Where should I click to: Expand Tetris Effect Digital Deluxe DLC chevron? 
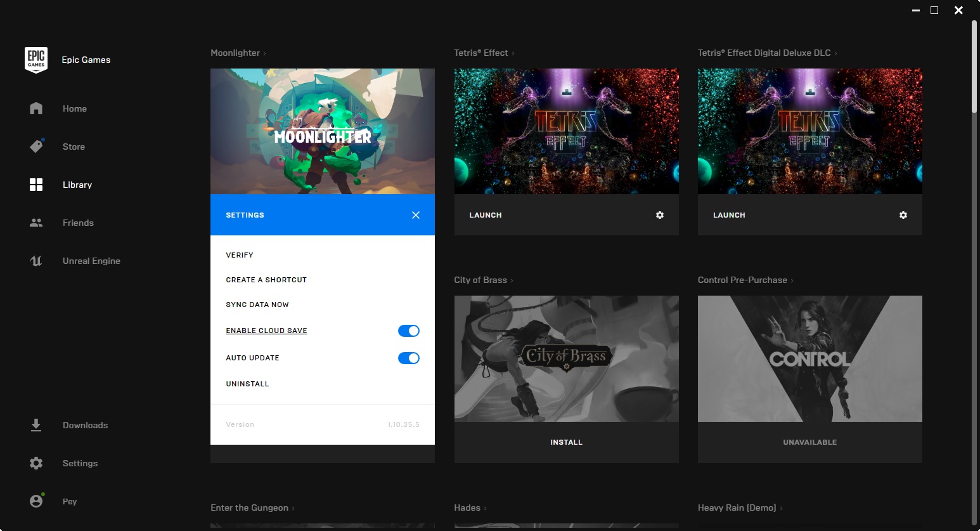(x=835, y=53)
